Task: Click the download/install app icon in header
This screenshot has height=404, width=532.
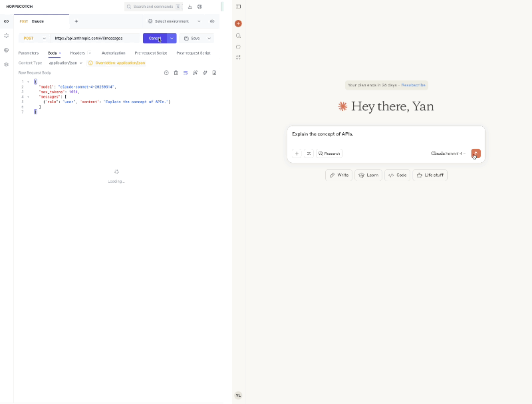Action: 190,7
